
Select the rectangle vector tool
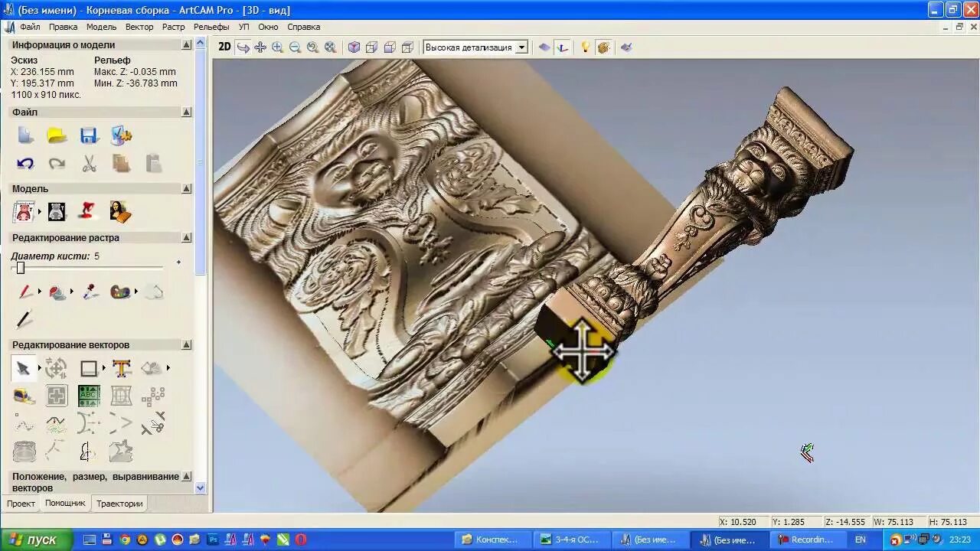click(x=89, y=368)
